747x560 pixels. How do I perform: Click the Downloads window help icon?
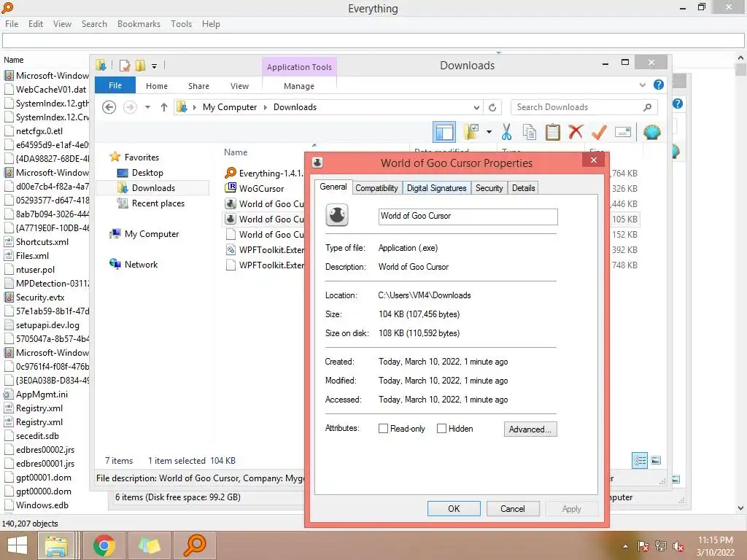pos(659,85)
